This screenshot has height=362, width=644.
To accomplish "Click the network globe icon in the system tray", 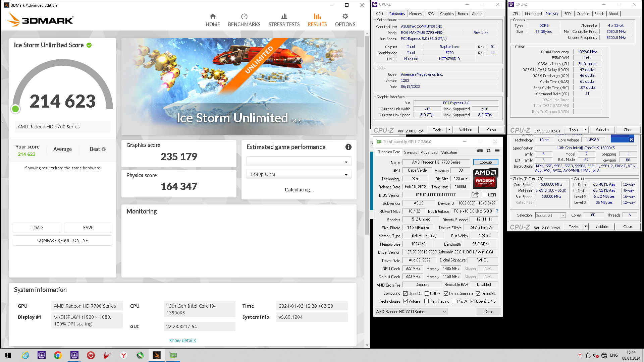I will [x=604, y=355].
